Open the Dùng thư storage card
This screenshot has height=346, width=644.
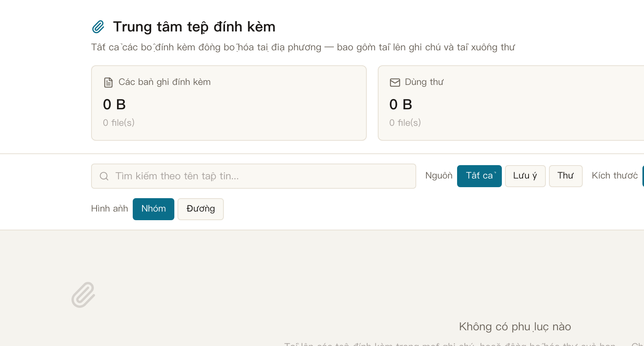point(511,103)
